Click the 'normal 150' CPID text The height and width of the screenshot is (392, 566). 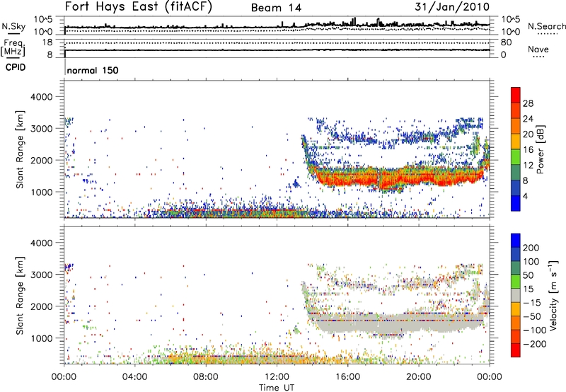point(93,70)
